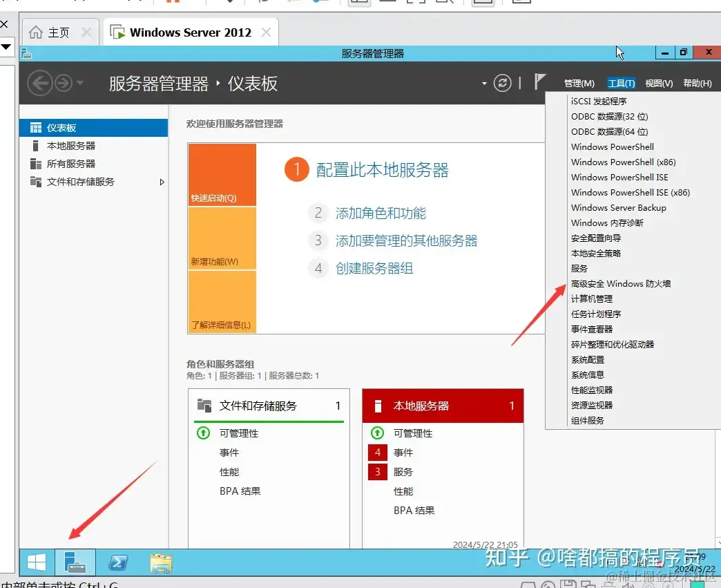This screenshot has height=588, width=721.
Task: Choose 组件服务 from the tools menu
Action: tap(588, 420)
